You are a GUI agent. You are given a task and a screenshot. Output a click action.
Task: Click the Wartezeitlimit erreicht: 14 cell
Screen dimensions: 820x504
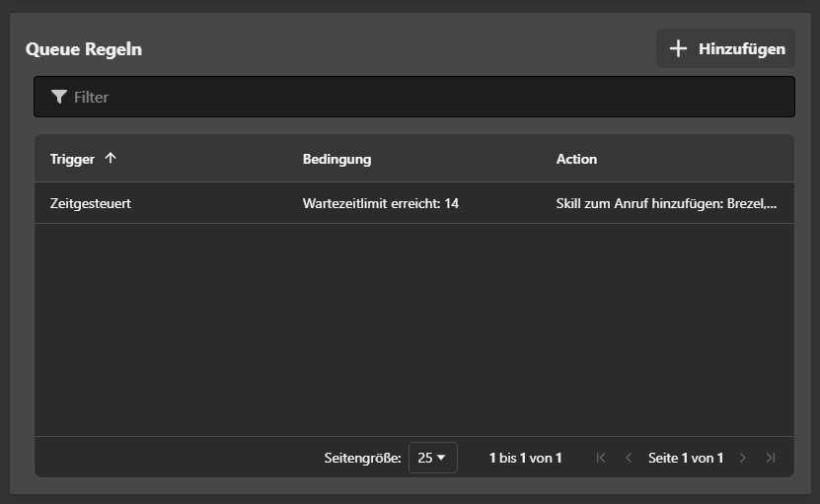(x=380, y=203)
